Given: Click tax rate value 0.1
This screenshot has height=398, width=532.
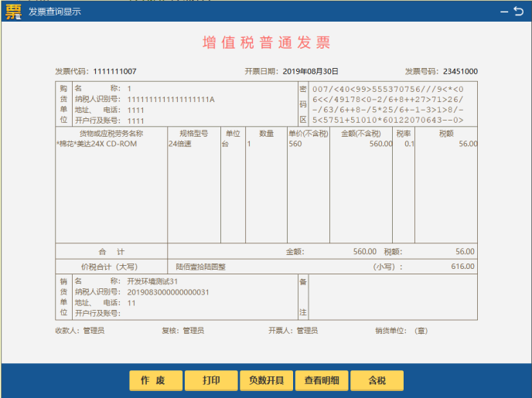Looking at the screenshot, I should tap(409, 144).
